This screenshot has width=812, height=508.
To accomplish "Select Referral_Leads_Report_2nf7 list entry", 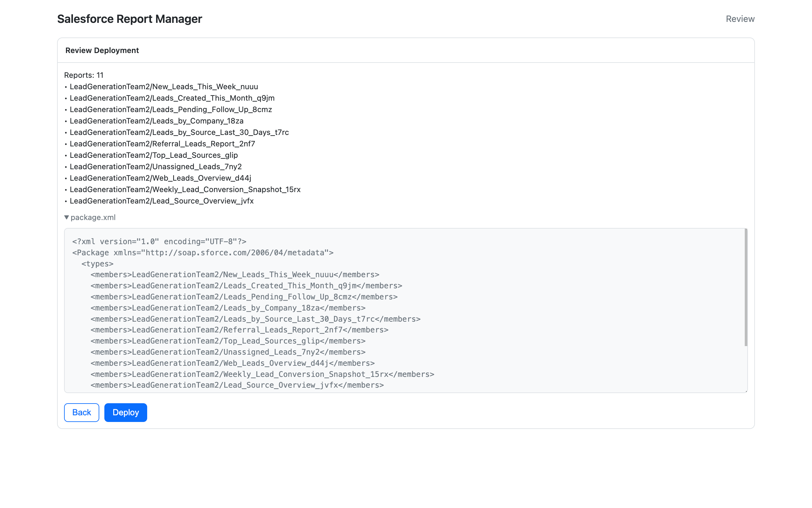I will [162, 144].
